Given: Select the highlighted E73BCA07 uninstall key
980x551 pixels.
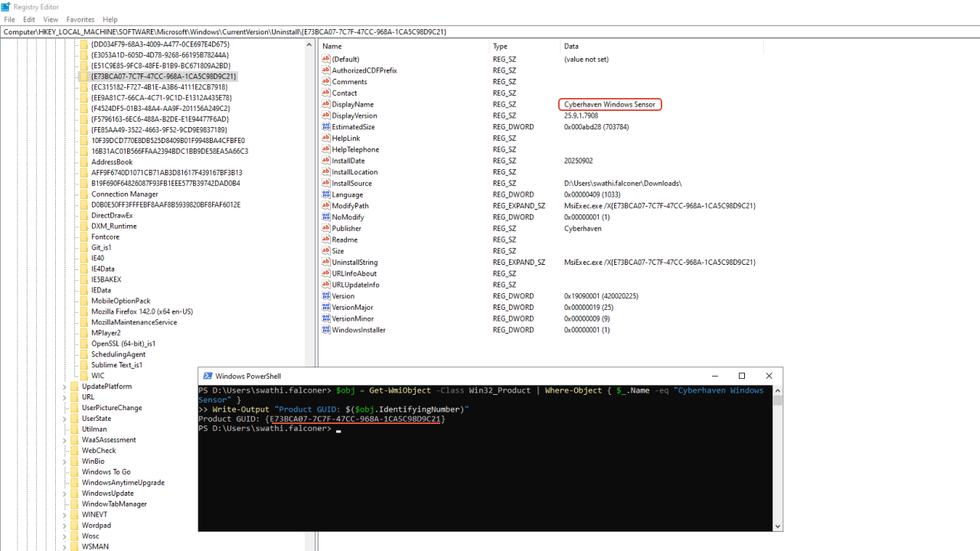Looking at the screenshot, I should [x=163, y=77].
